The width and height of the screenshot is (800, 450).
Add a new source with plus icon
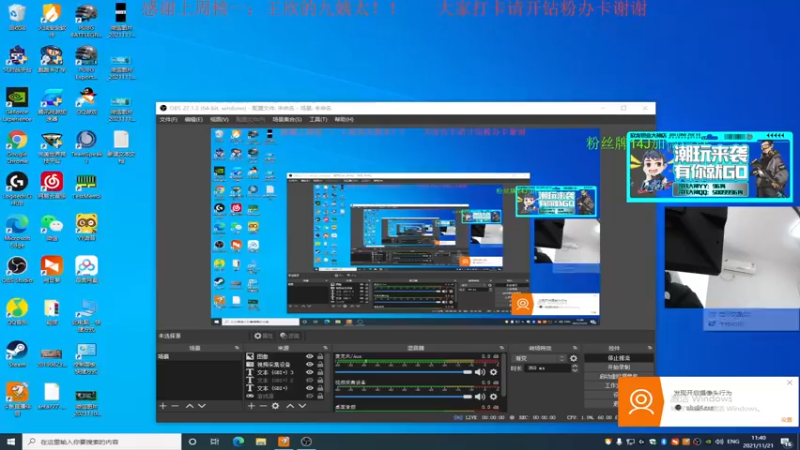(251, 406)
